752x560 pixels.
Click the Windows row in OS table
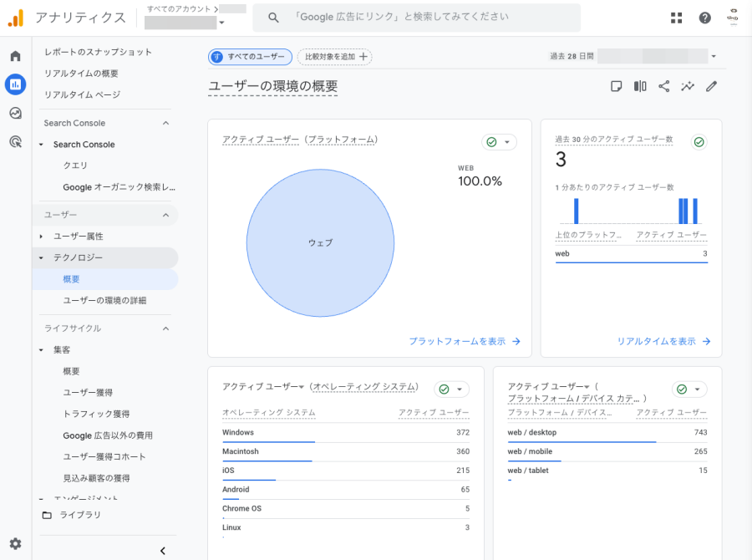click(346, 433)
